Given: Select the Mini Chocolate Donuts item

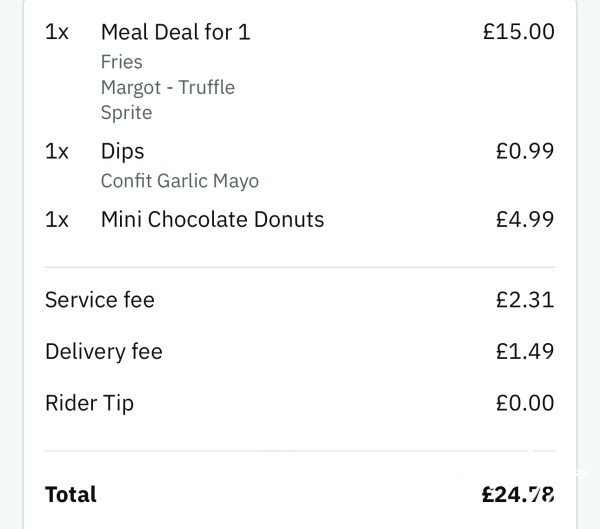Looking at the screenshot, I should 212,219.
